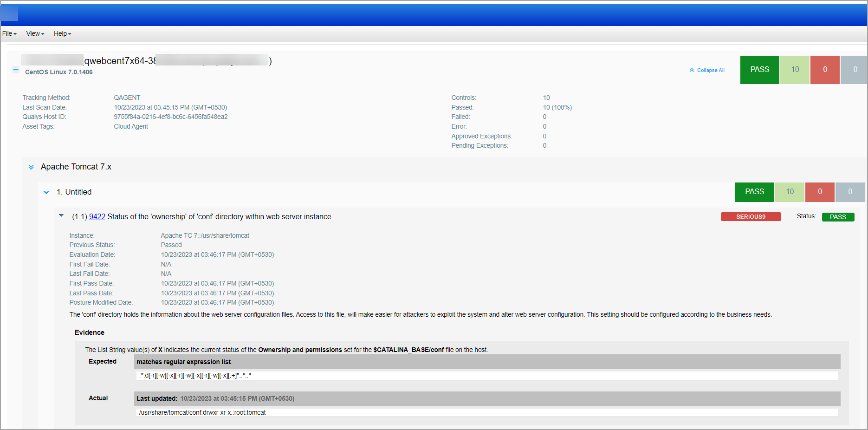This screenshot has width=868, height=430.
Task: Click host error count grey box
Action: point(854,70)
